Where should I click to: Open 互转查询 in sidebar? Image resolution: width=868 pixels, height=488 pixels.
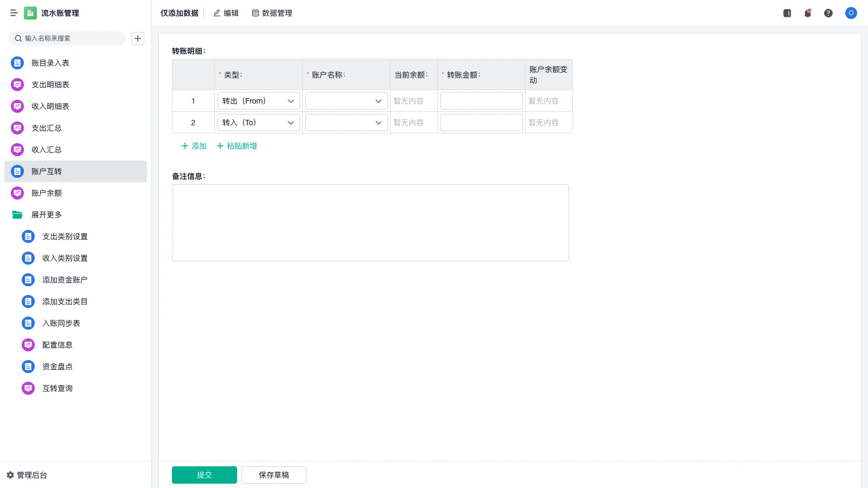[75, 388]
